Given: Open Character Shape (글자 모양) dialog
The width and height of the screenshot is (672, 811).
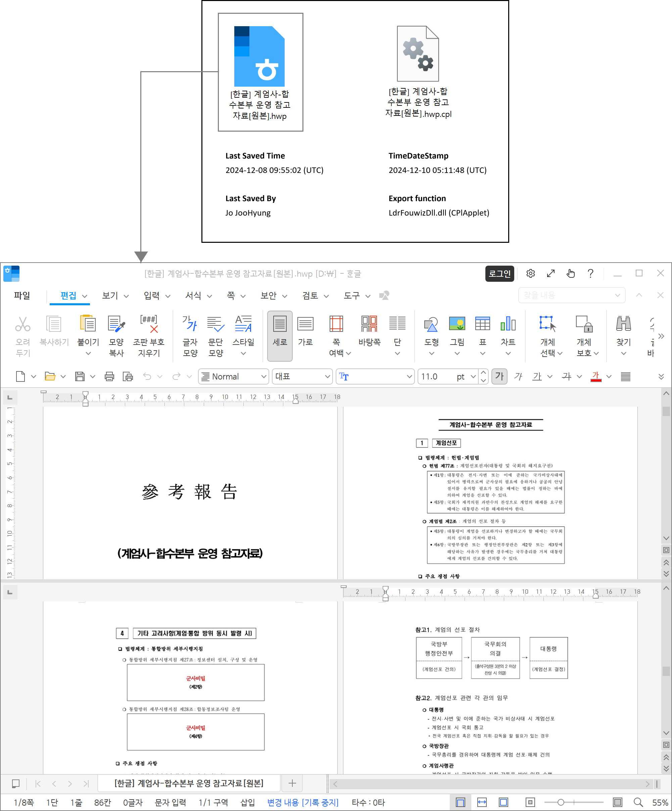Looking at the screenshot, I should coord(190,324).
